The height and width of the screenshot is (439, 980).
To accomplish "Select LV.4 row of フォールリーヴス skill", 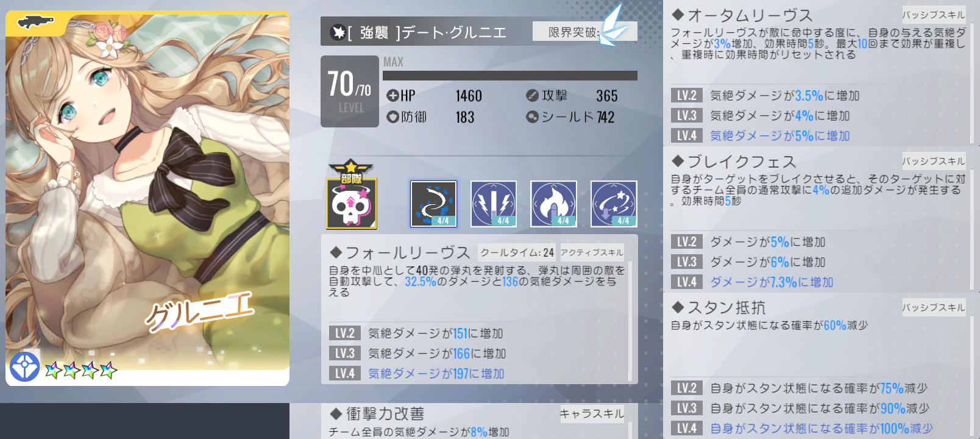I will tap(478, 373).
